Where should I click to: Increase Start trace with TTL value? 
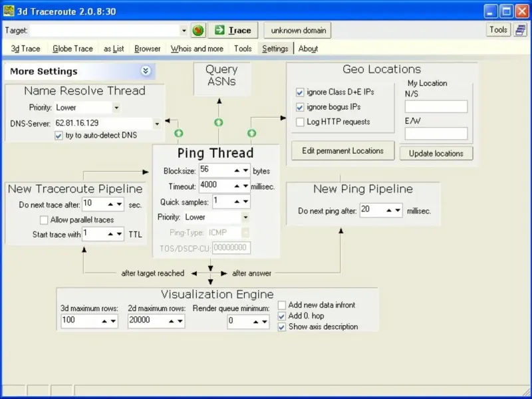tap(110, 234)
